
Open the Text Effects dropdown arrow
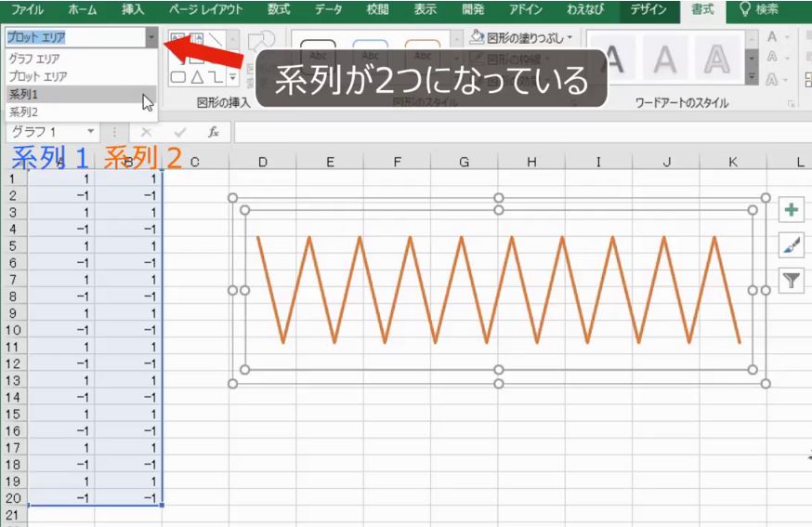pyautogui.click(x=787, y=80)
